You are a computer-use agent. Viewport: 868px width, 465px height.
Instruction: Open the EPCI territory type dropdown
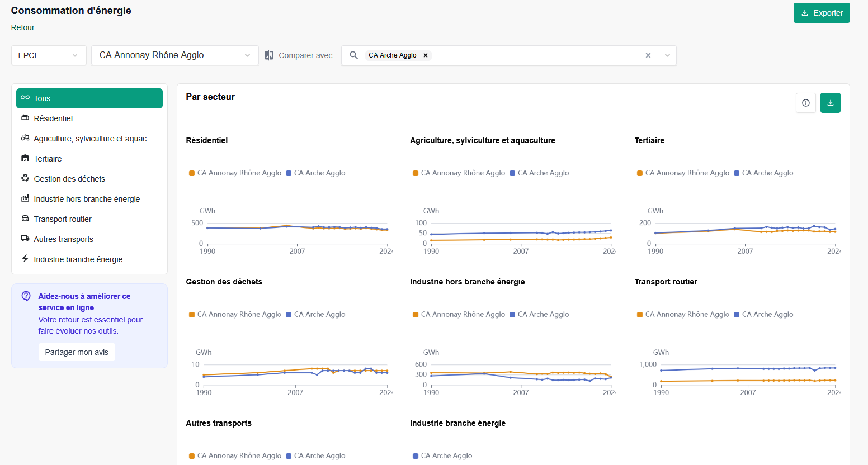[49, 55]
